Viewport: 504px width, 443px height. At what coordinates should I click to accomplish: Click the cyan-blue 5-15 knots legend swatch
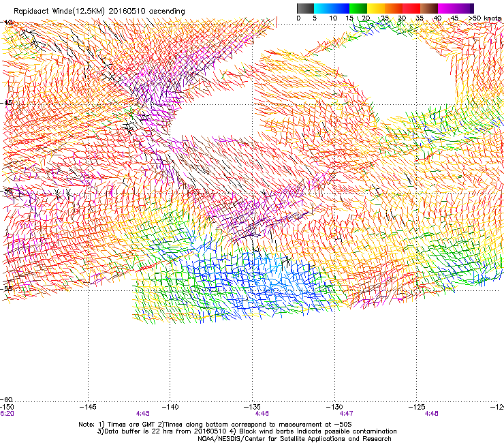tap(332, 8)
